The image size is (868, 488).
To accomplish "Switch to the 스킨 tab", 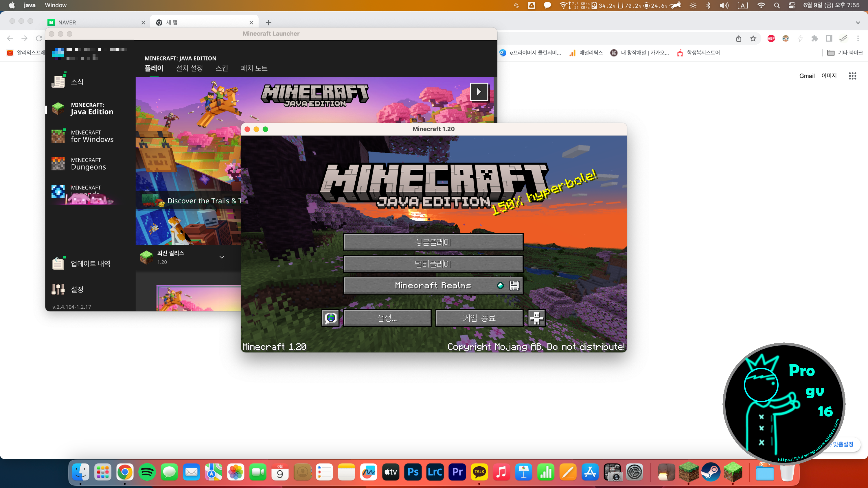I will (x=222, y=68).
